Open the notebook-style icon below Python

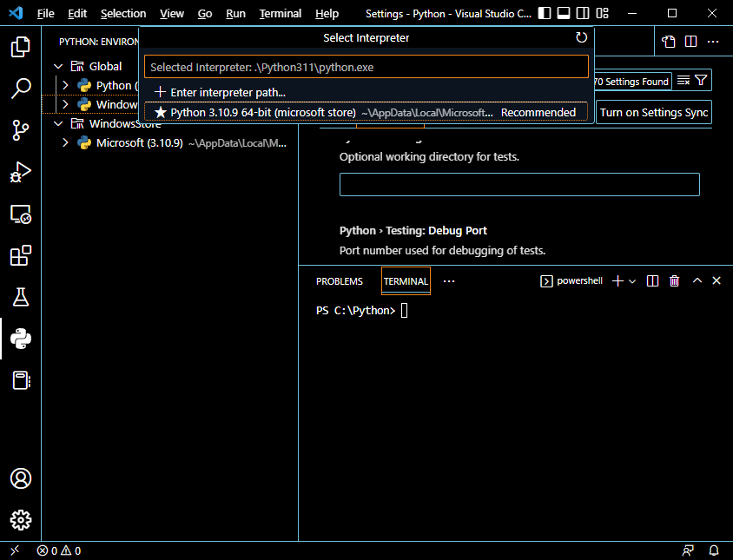pos(21,380)
